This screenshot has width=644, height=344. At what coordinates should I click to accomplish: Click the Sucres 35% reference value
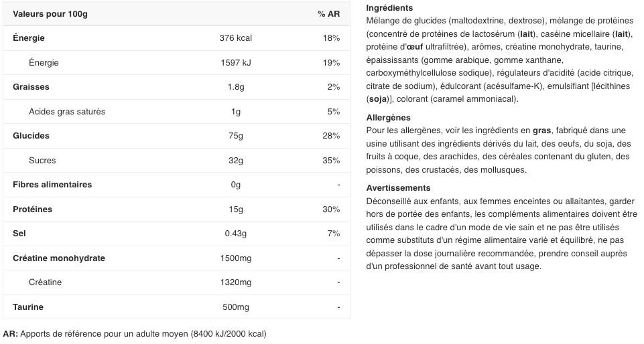point(331,161)
